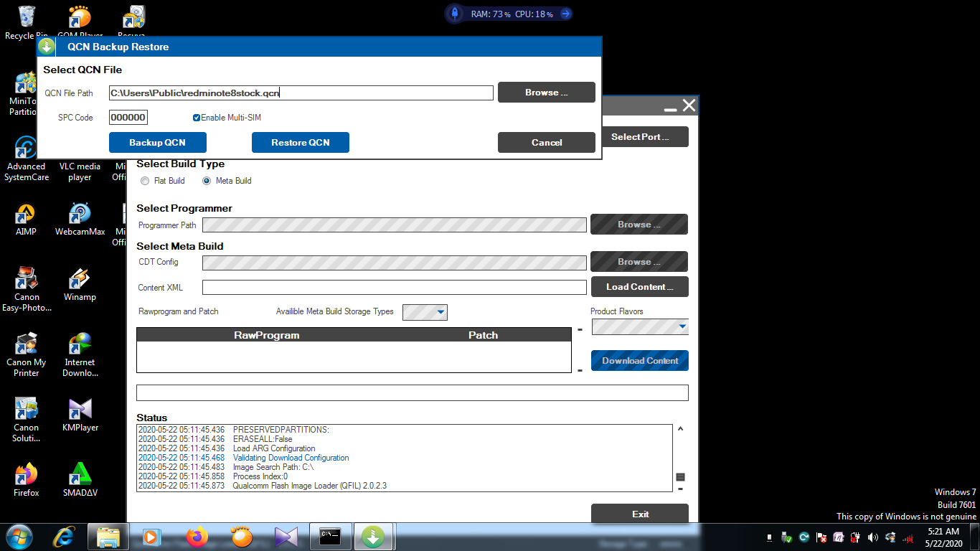Open the WebcamMax desktop icon
Viewport: 980px width, 551px height.
tap(80, 220)
